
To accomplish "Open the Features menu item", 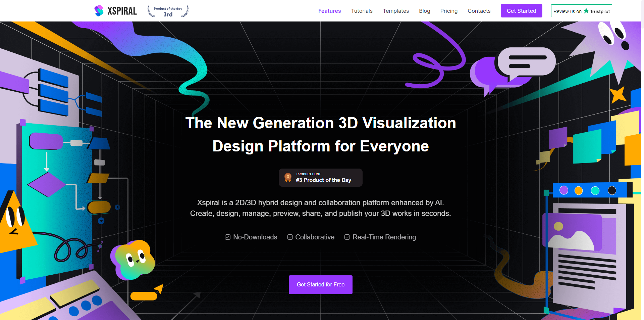I will click(x=329, y=11).
